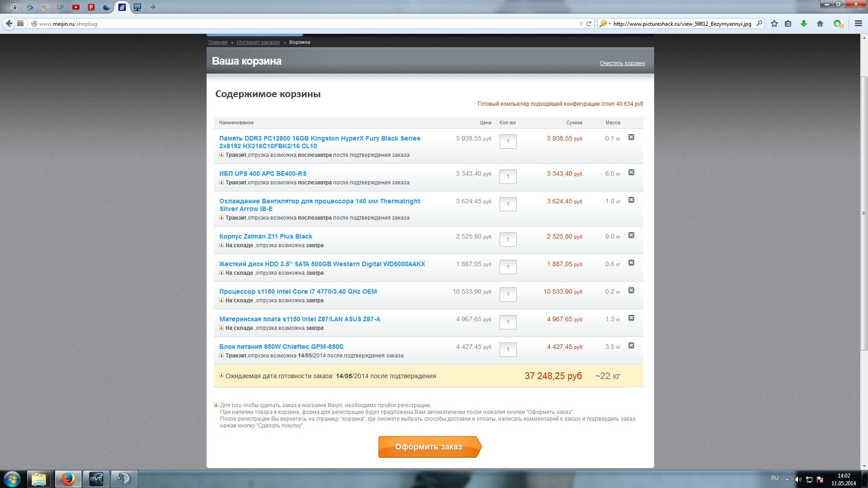Viewport: 868px width, 488px height.
Task: Click the info icon above the checkout instructions text
Action: pyautogui.click(x=216, y=405)
